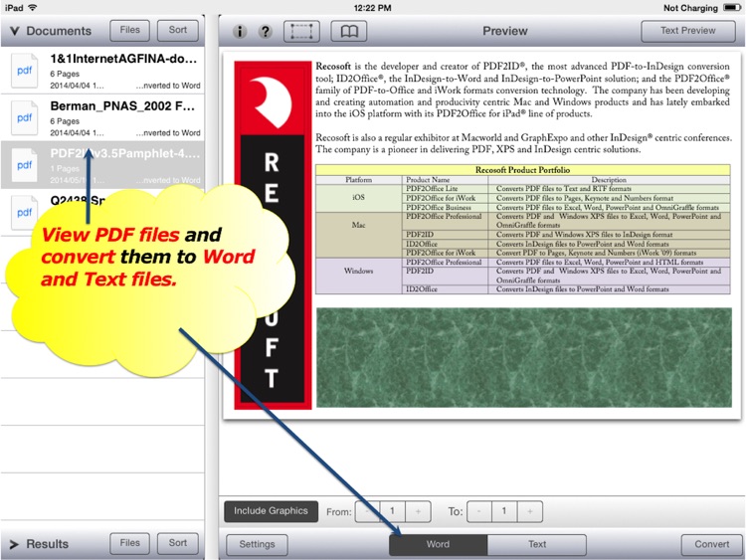Open the help question mark icon
746x560 pixels.
pyautogui.click(x=265, y=32)
